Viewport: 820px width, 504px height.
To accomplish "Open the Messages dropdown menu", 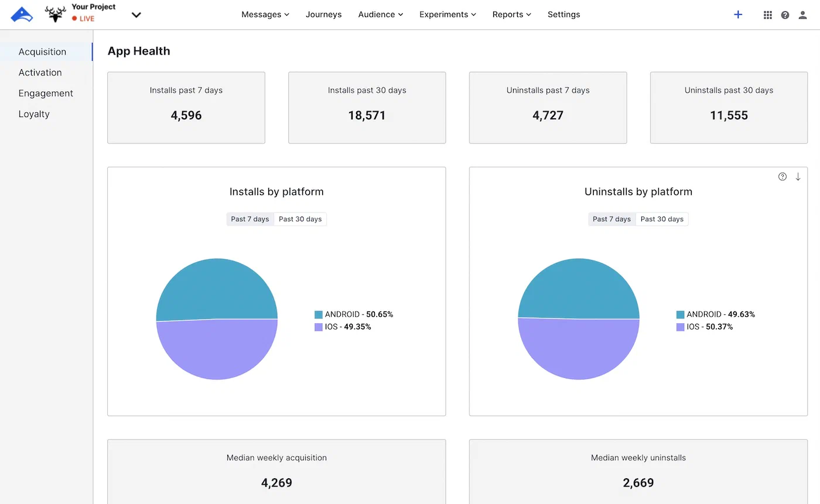I will coord(265,15).
